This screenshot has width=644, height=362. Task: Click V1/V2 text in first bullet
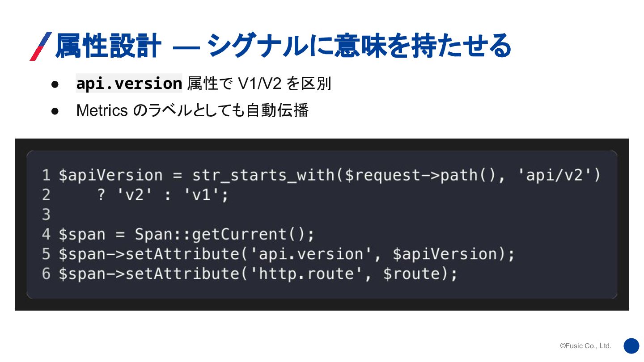pos(257,84)
